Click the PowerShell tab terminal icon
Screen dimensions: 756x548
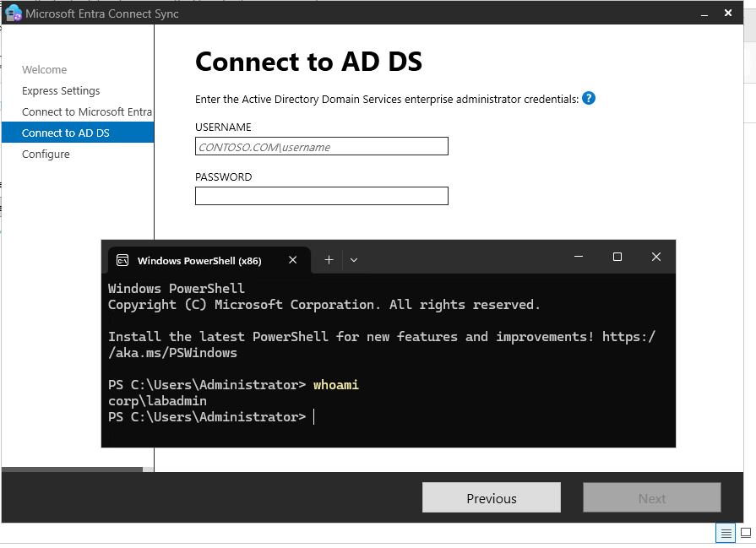122,260
